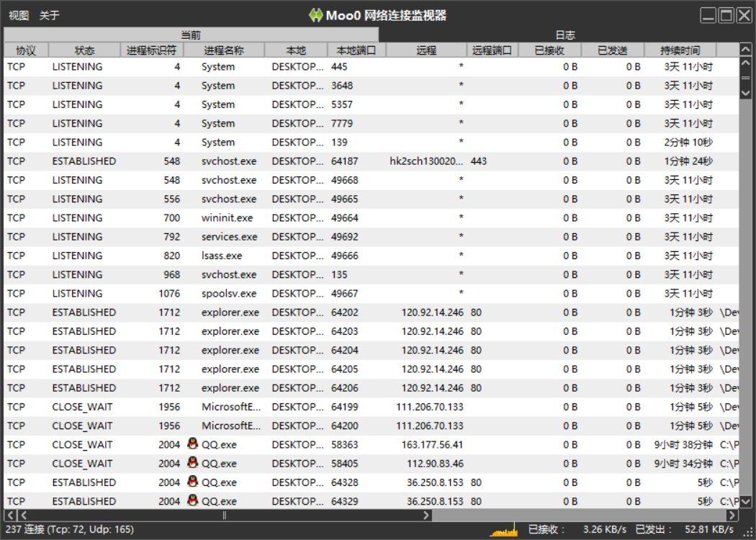Select svchost.exe row with port 135
The height and width of the screenshot is (540, 756).
click(x=372, y=274)
